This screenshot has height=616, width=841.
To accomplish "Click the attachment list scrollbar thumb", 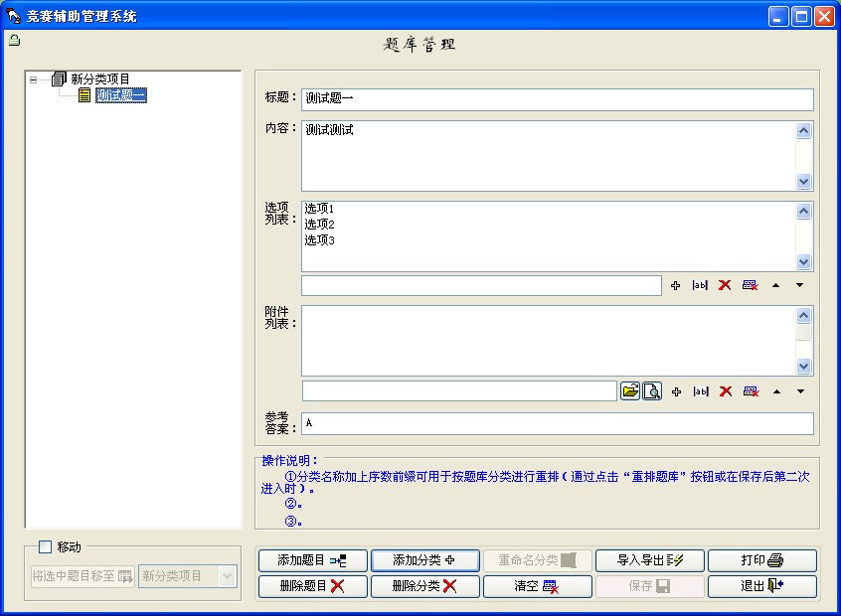I will (x=803, y=333).
